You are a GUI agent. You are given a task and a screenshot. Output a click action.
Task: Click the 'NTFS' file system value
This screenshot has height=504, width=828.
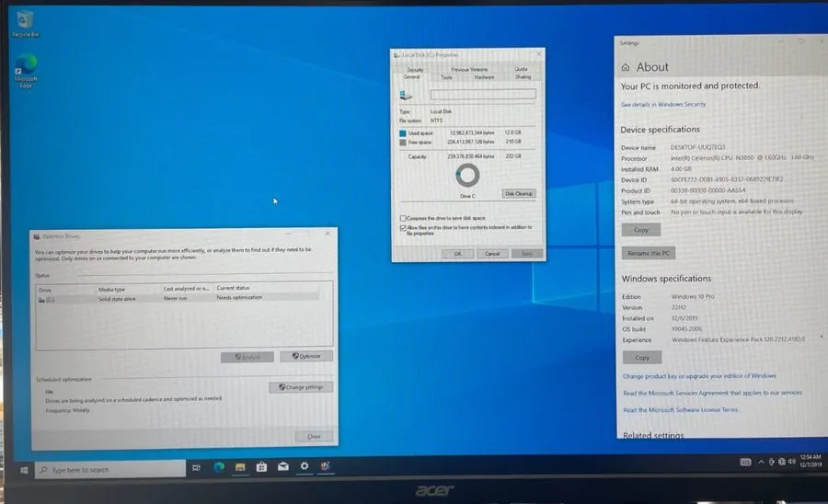[436, 120]
